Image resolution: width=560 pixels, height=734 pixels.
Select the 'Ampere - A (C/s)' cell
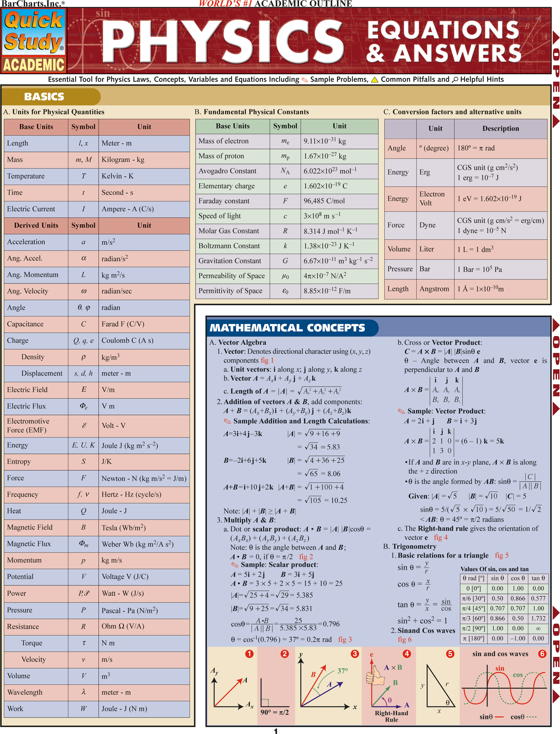pyautogui.click(x=144, y=209)
